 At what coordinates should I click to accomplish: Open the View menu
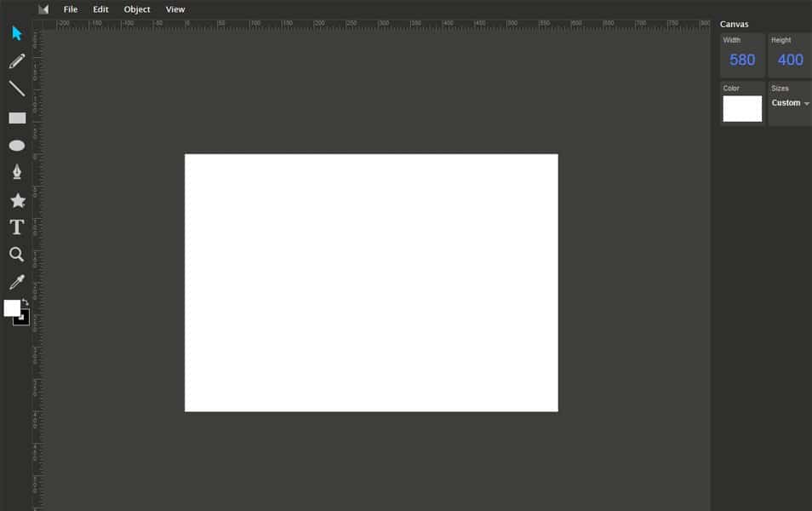coord(175,9)
